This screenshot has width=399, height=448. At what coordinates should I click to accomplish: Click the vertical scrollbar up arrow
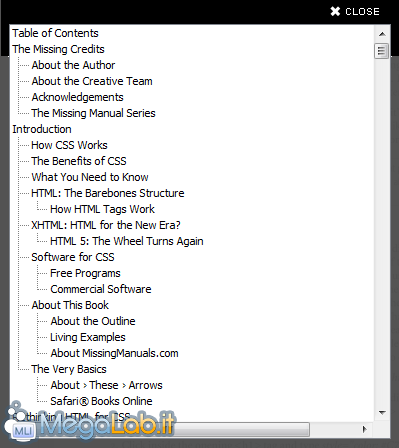tap(382, 34)
